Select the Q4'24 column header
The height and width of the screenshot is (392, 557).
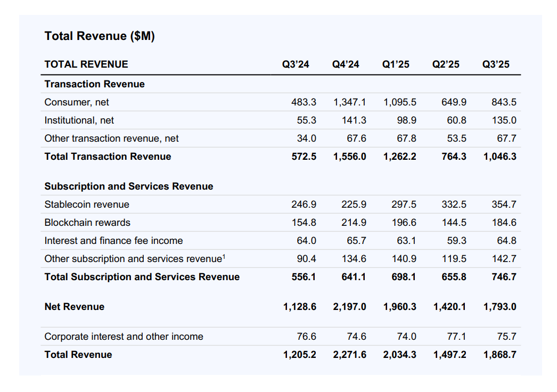[346, 64]
